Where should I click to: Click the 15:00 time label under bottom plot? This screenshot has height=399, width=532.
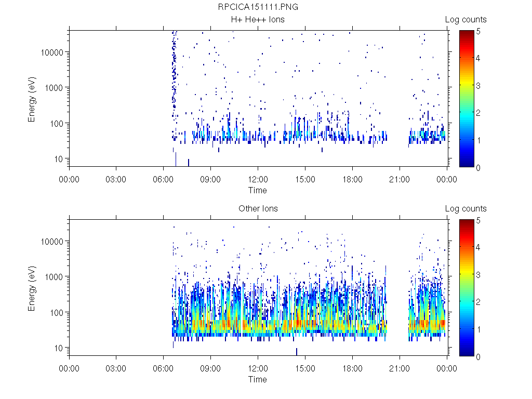[305, 368]
